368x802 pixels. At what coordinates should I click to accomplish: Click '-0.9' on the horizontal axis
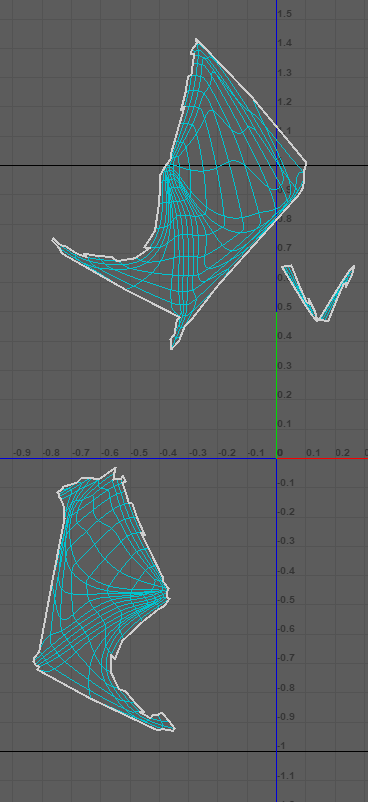[x=21, y=453]
